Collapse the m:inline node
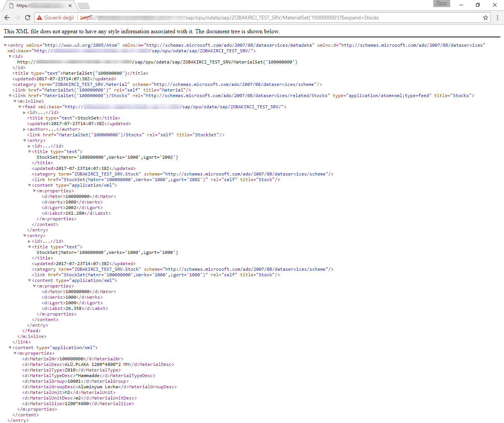Image resolution: width=504 pixels, height=423 pixels. pos(15,101)
